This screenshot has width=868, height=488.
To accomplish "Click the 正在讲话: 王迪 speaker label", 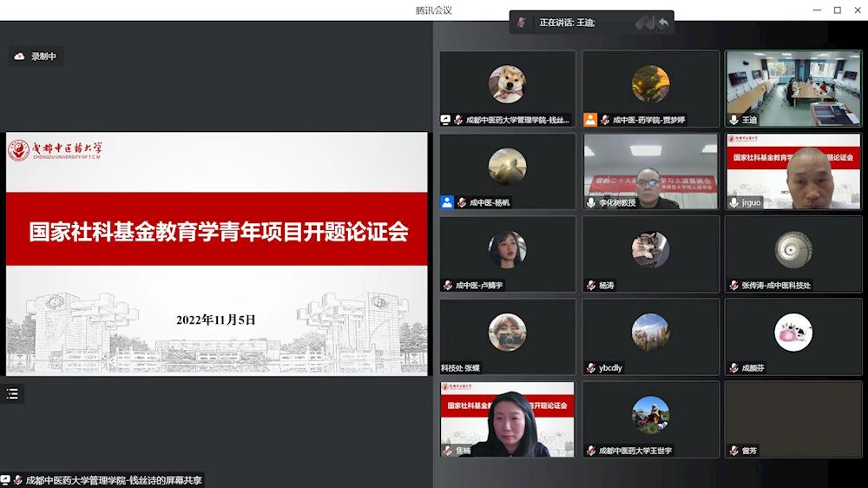I will click(567, 23).
